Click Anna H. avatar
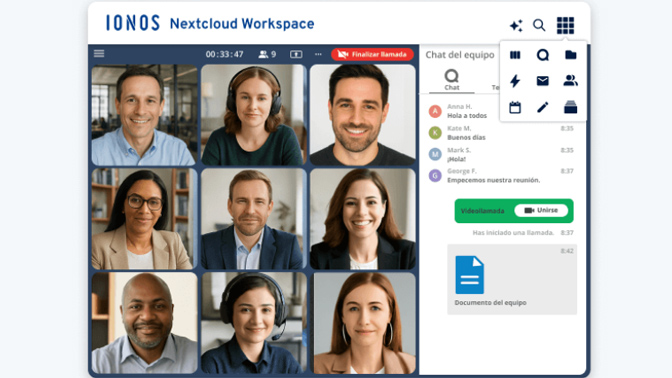Screen dimensions: 672x378 (435, 111)
